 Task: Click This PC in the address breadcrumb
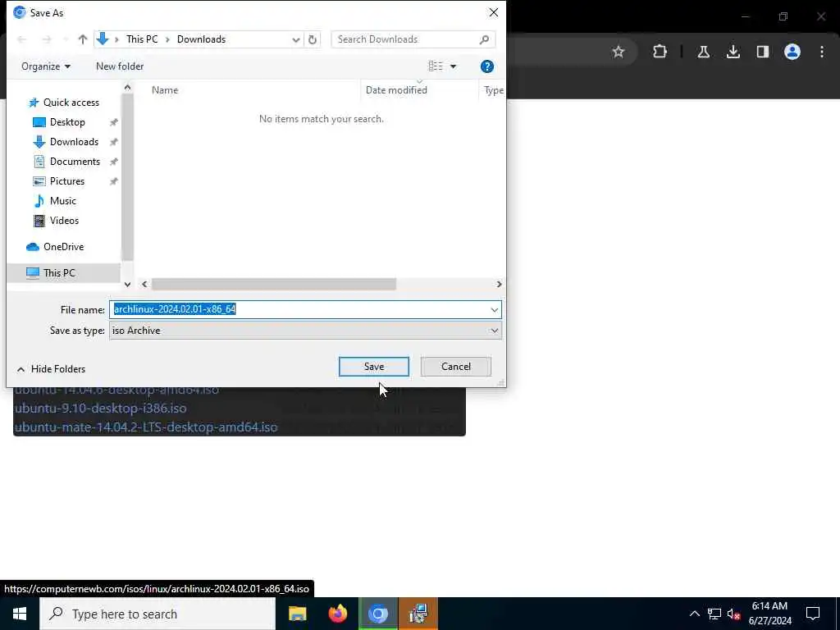(x=142, y=39)
